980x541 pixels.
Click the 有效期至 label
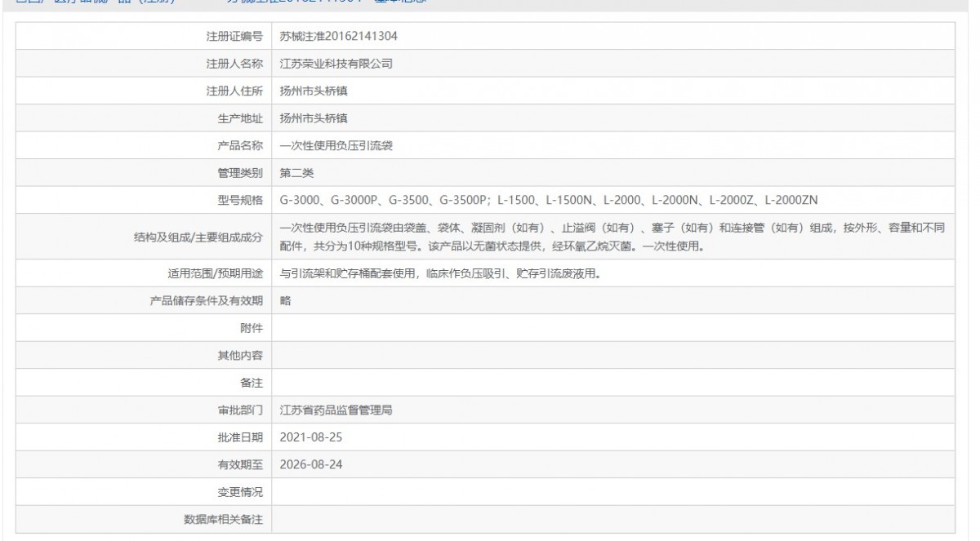[240, 463]
